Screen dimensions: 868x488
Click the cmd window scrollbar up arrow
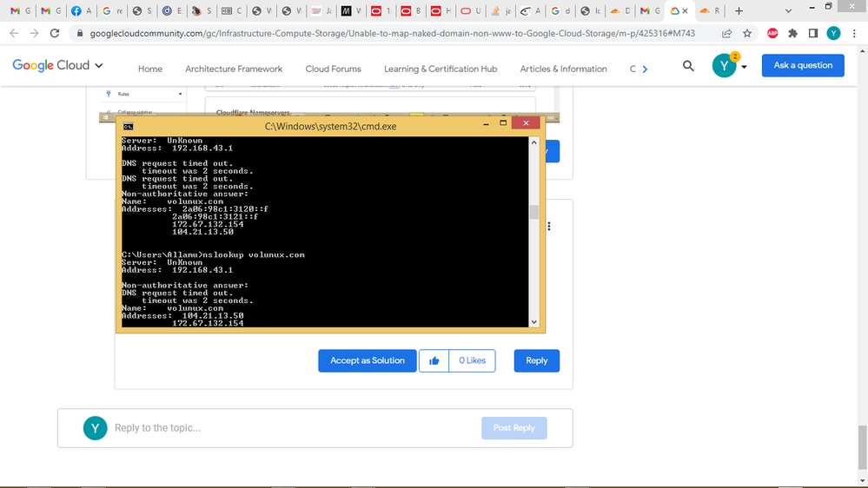click(x=533, y=142)
